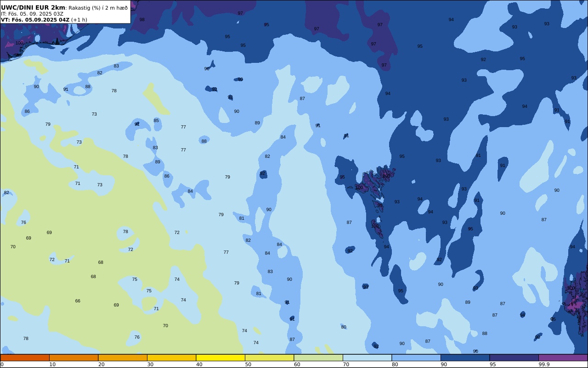Click the legend tick label '10'
This screenshot has height=368, width=588.
[52, 364]
